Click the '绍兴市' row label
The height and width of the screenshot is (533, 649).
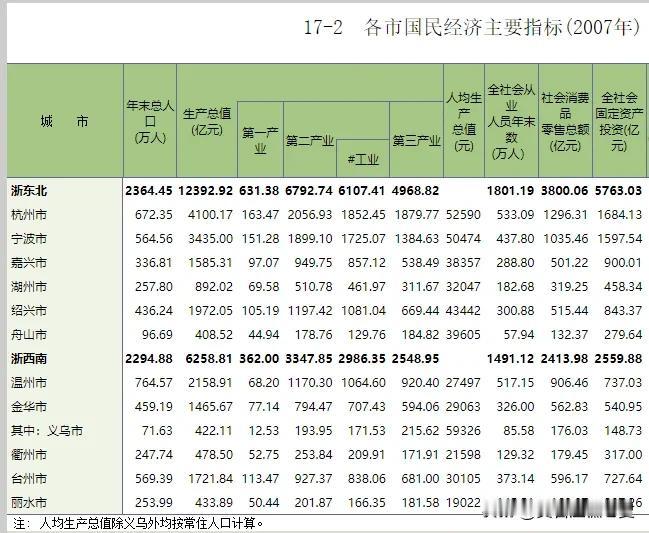pos(29,310)
